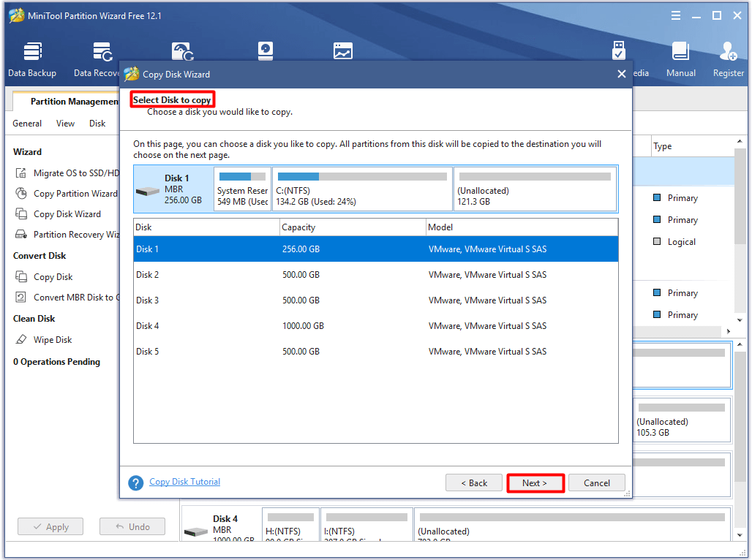Click the 1000.00 GB capacity cell

303,326
